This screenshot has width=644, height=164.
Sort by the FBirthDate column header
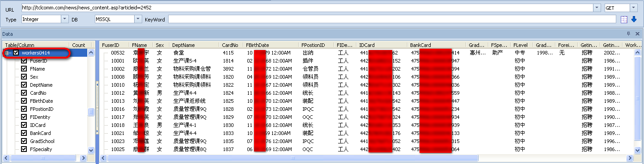271,45
